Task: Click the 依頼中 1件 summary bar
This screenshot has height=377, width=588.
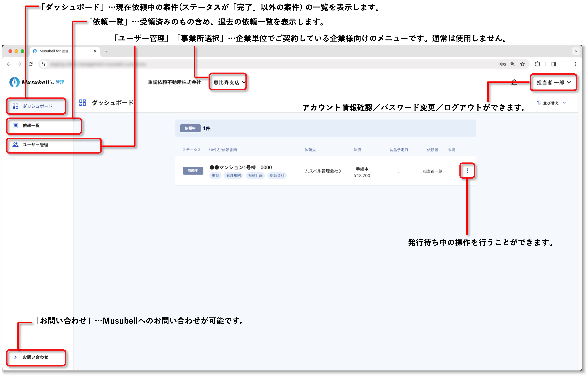Action: click(325, 128)
